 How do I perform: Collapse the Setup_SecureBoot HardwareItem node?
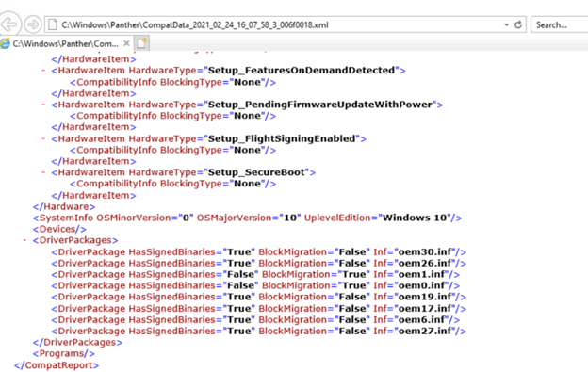pos(43,172)
